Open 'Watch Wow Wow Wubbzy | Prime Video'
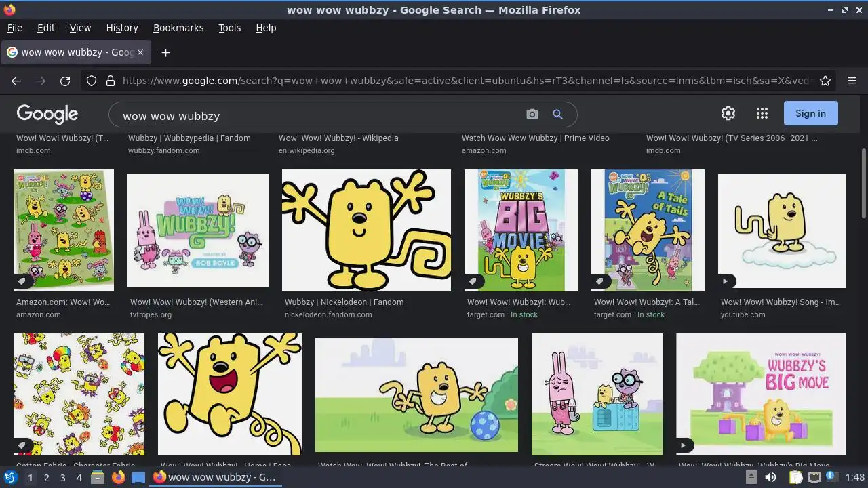868x488 pixels. tap(536, 138)
